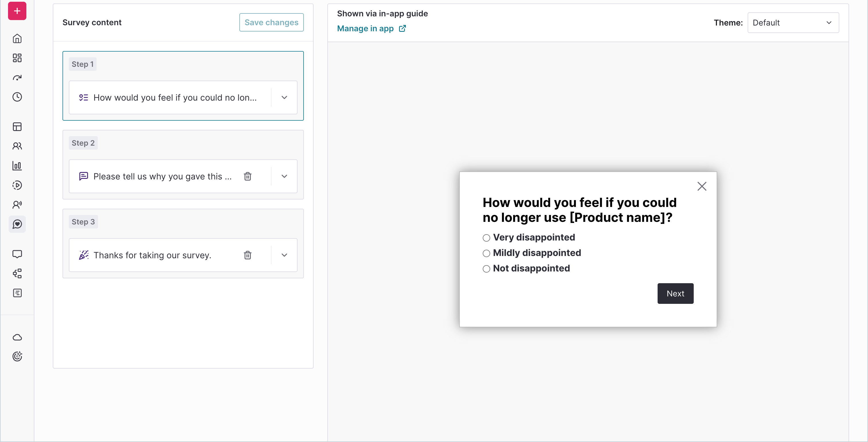
Task: Click the Survey content heading
Action: pyautogui.click(x=92, y=22)
